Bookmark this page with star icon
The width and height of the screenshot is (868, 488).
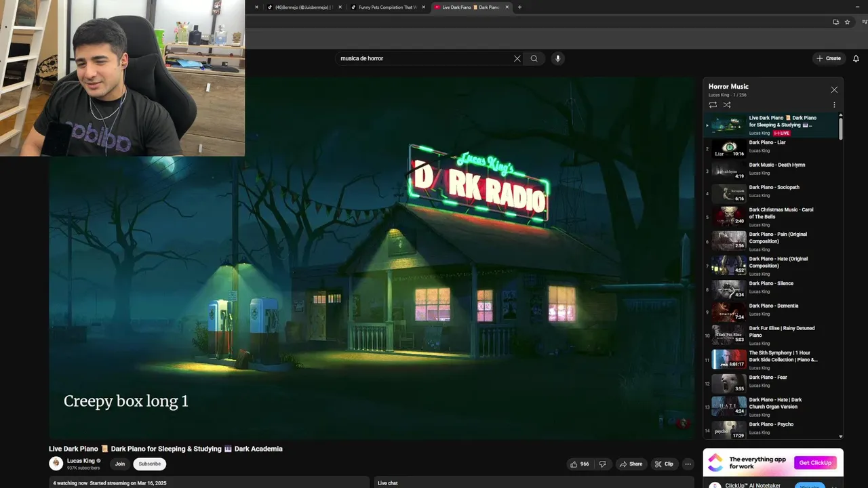[x=847, y=22]
